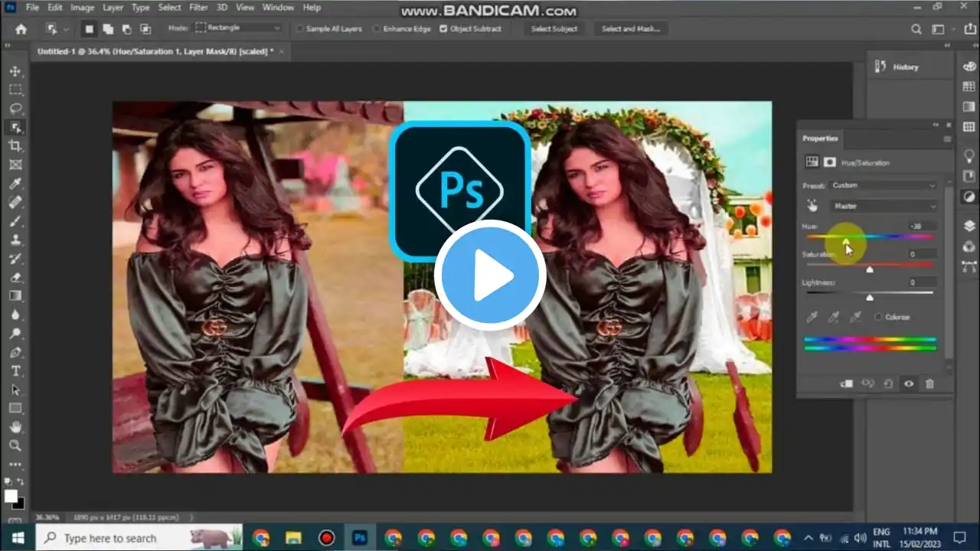Click the Windows Start button

[18, 537]
